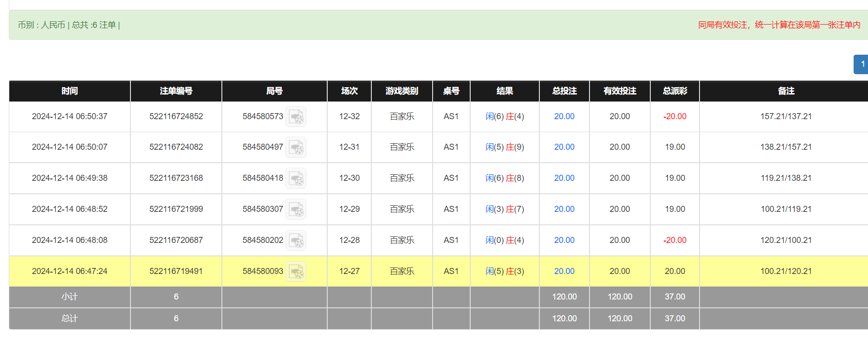The image size is (868, 344).
Task: Click the 注单编号 column header
Action: coord(176,91)
